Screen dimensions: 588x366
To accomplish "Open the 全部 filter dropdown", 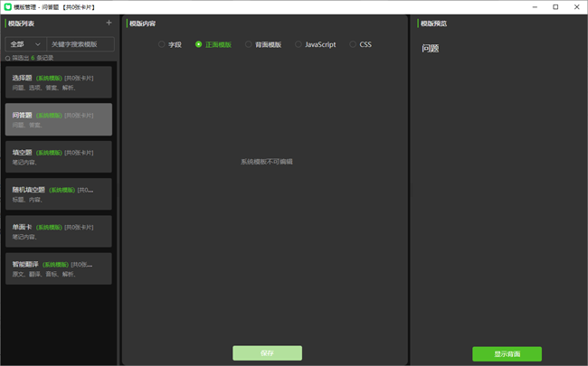I will (x=26, y=43).
